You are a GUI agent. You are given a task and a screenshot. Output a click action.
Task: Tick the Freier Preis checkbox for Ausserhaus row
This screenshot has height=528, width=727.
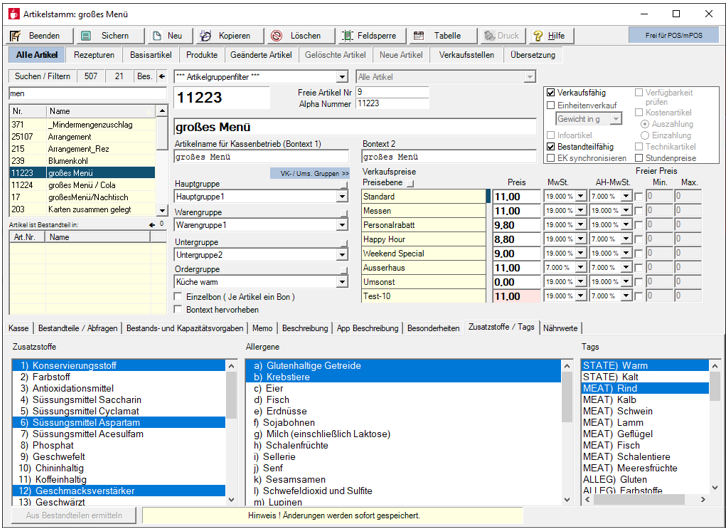pyautogui.click(x=639, y=268)
